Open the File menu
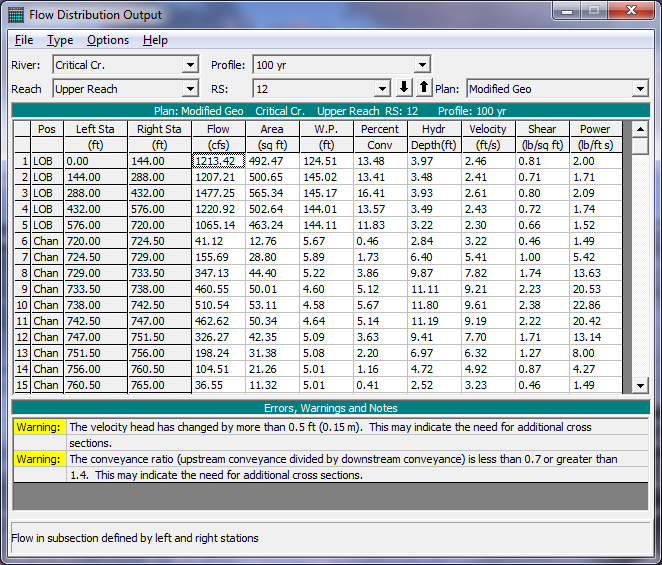Screen dimensions: 662x565 (x=24, y=40)
